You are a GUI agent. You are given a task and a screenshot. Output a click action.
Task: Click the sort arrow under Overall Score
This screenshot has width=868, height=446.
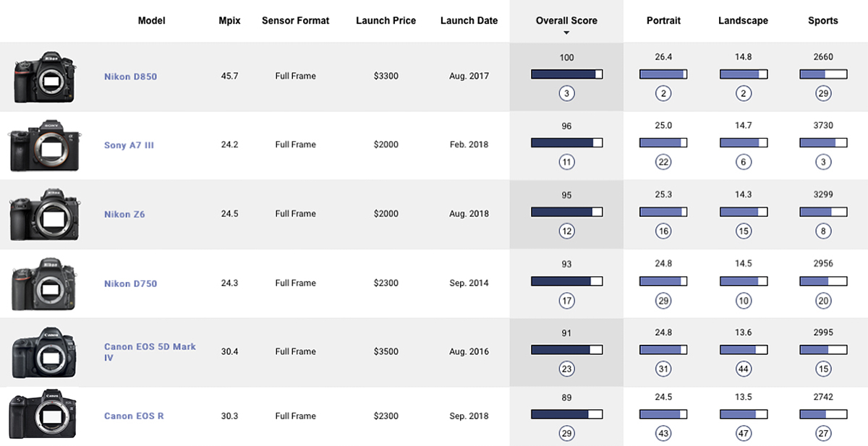(x=566, y=33)
